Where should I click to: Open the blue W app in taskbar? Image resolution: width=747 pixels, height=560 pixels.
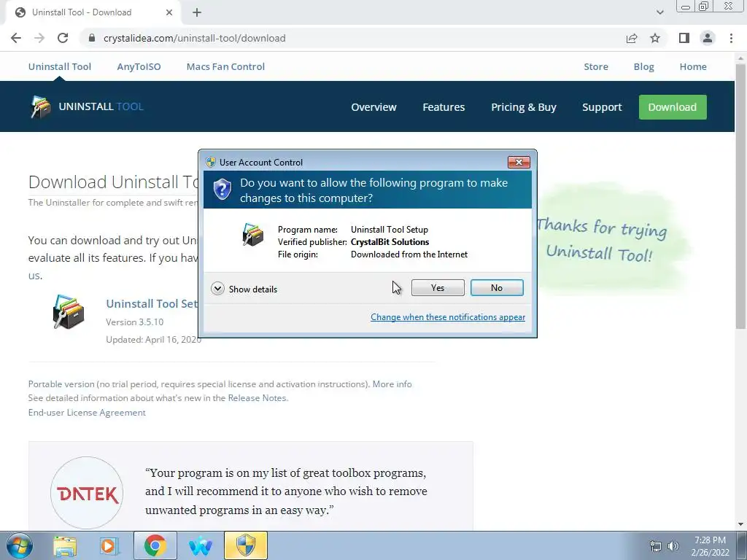click(200, 545)
